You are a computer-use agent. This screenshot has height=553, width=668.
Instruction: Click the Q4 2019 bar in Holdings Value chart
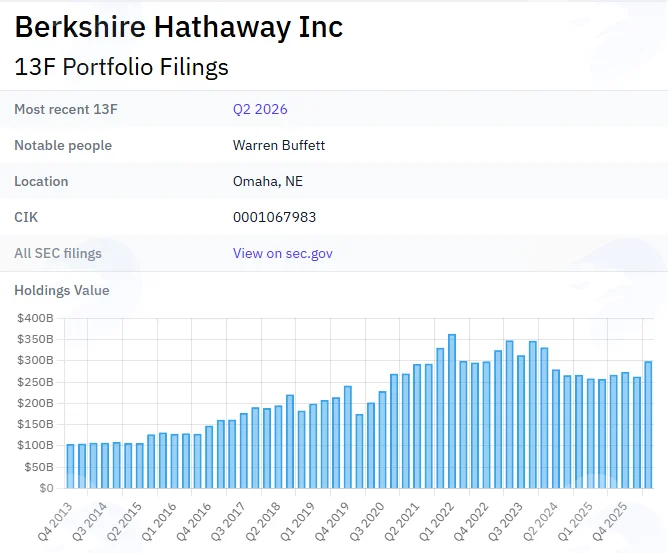[x=348, y=437]
